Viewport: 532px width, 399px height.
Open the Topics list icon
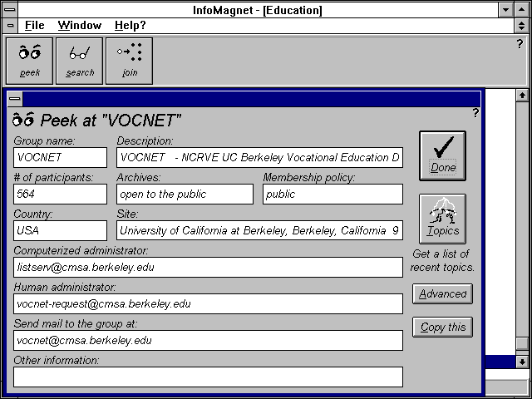click(442, 219)
